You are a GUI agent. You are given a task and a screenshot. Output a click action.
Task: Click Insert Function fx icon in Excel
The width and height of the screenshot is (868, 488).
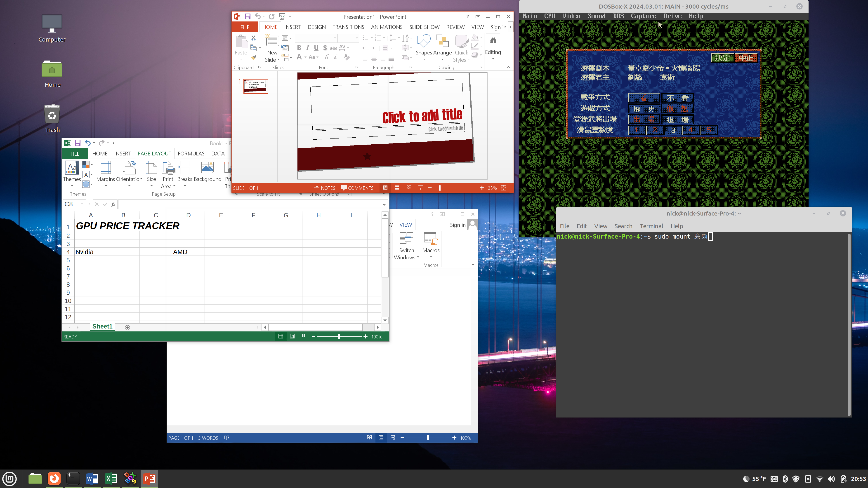(113, 204)
